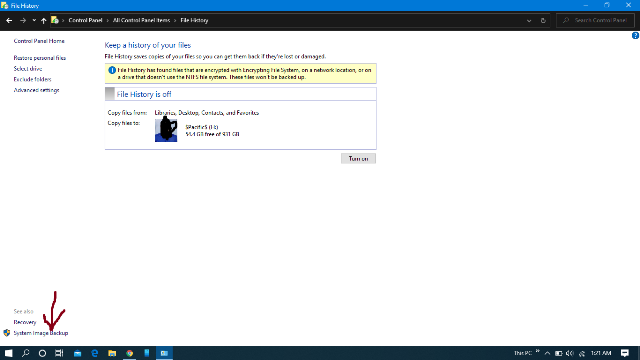
Task: Open File Explorer from the taskbar
Action: pos(112,353)
